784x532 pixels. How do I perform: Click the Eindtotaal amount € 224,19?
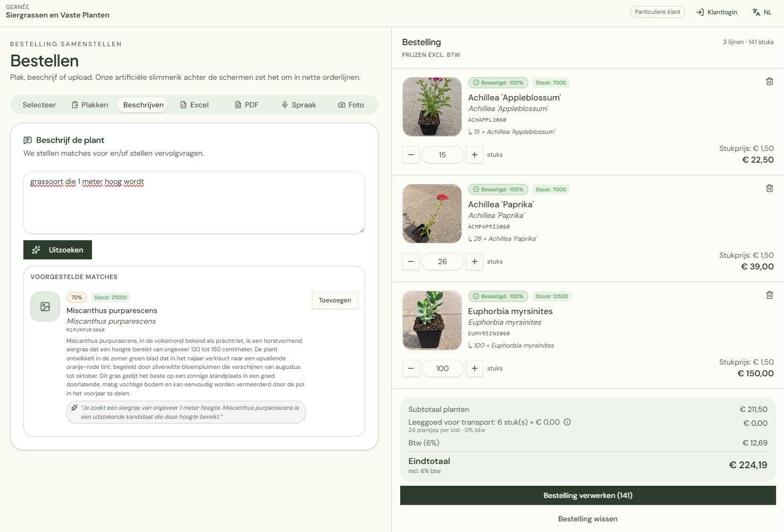(x=748, y=465)
